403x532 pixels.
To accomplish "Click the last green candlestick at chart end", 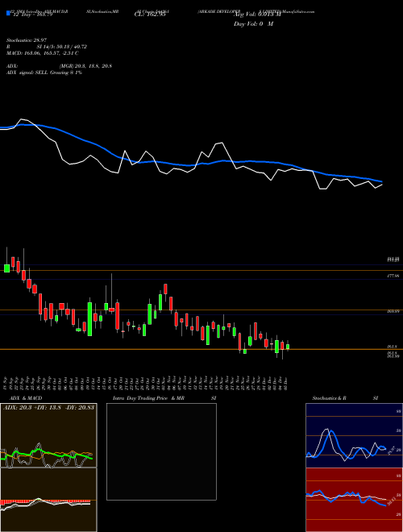I will [288, 347].
